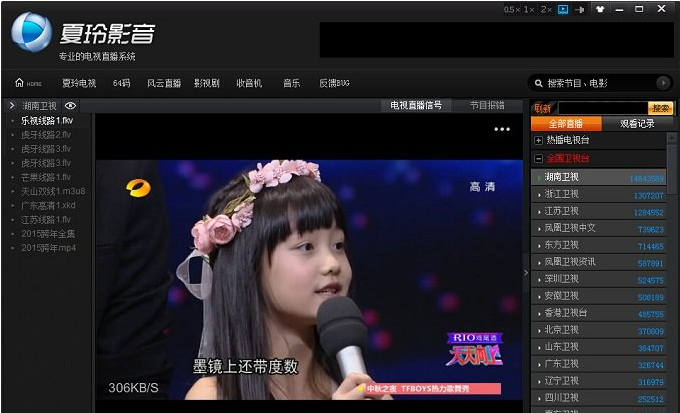Switch to 电视直播信号 tab
This screenshot has height=413, width=680.
point(416,105)
